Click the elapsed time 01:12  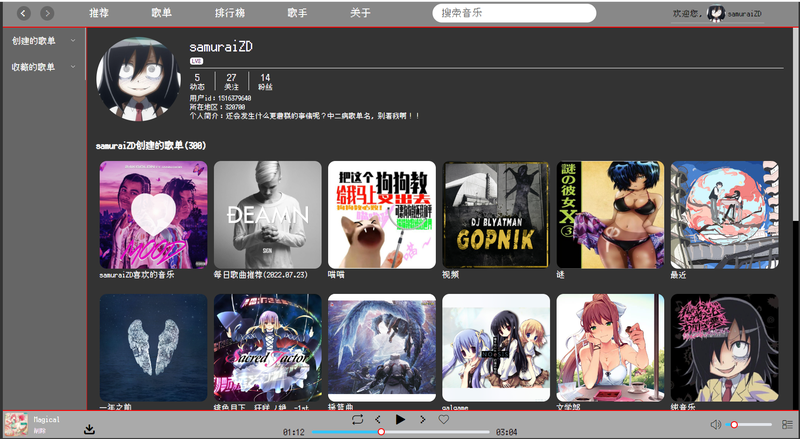point(293,432)
